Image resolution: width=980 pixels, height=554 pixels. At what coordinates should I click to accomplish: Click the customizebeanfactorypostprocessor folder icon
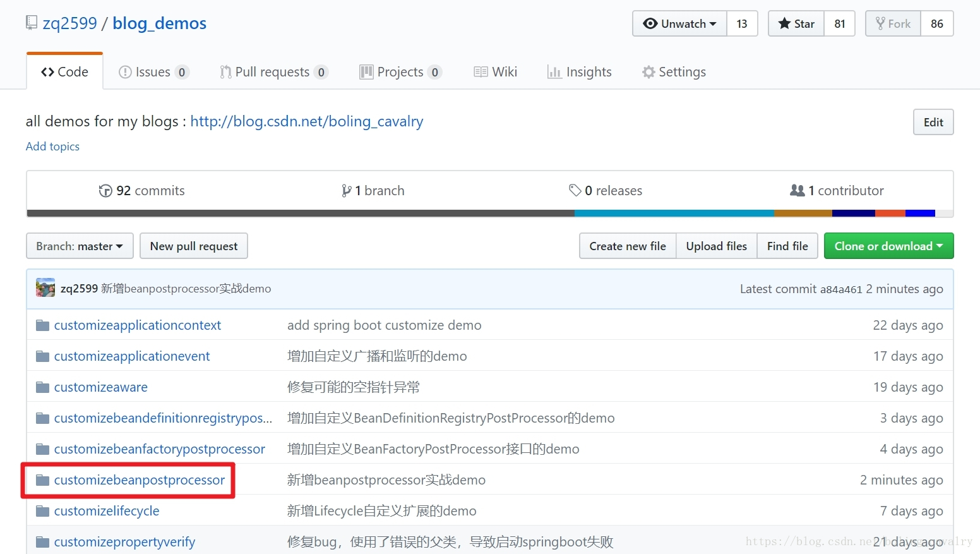[x=43, y=449]
